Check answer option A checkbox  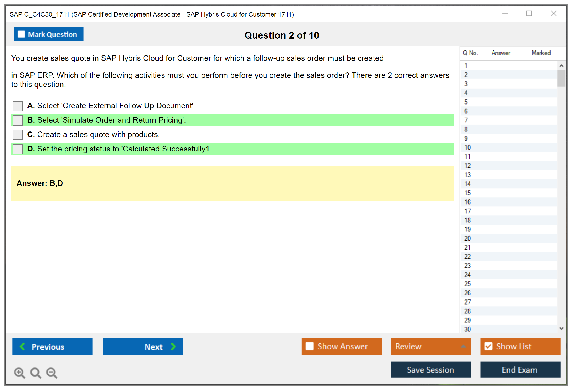pyautogui.click(x=18, y=106)
